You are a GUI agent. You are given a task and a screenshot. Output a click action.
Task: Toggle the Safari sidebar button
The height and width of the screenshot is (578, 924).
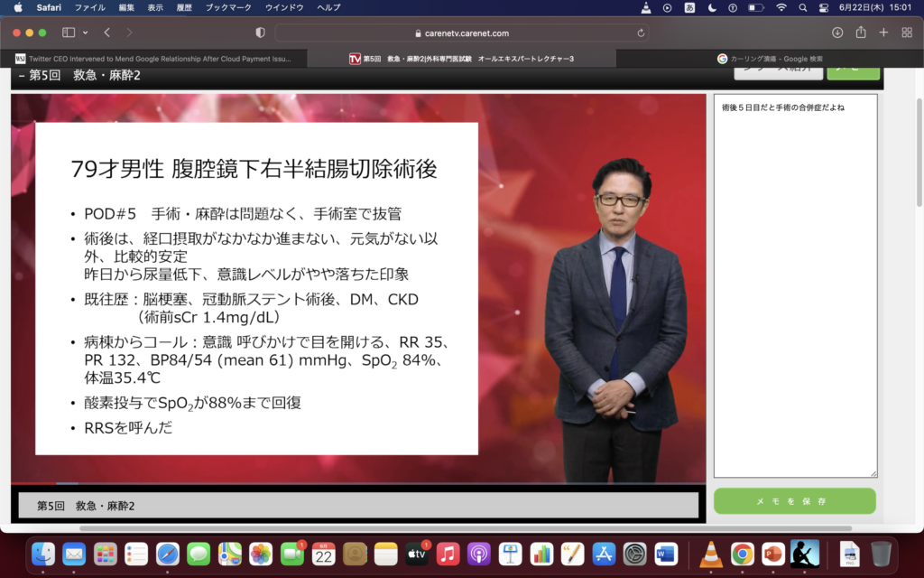pos(69,33)
